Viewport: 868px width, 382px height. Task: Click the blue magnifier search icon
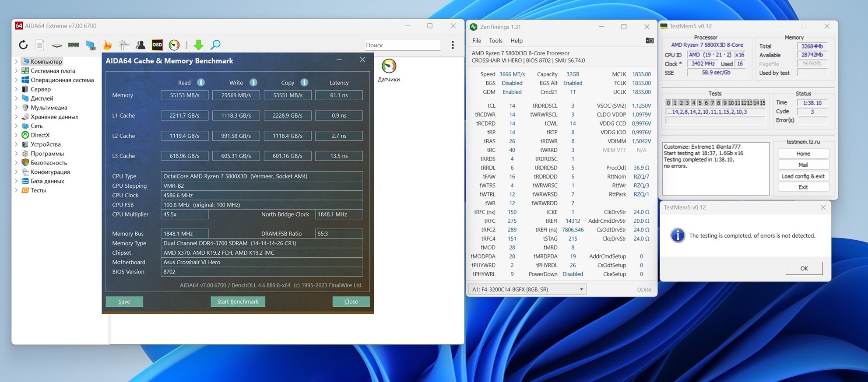(215, 45)
